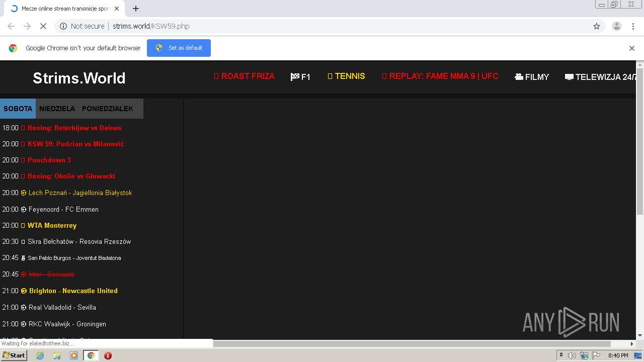Stop page loading with the X icon
644x362 pixels.
[43, 26]
